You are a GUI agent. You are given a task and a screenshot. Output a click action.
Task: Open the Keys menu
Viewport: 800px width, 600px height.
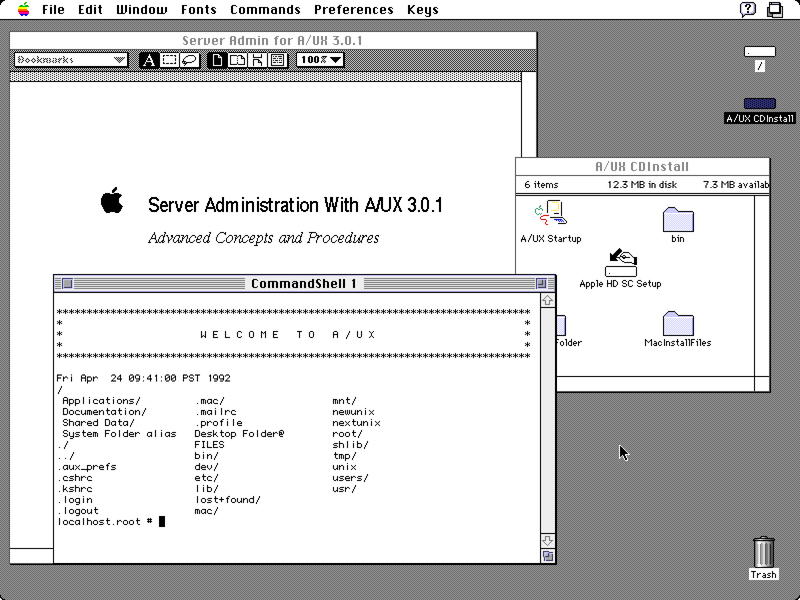[422, 10]
